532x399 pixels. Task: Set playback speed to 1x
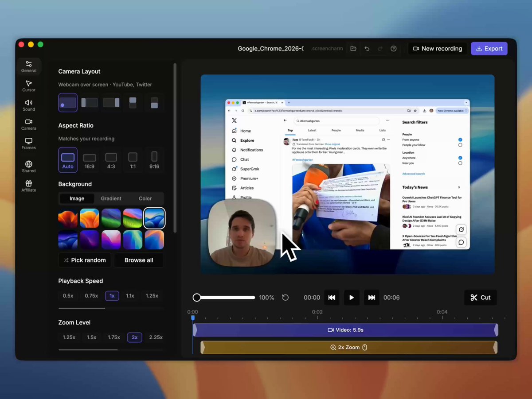pos(112,296)
